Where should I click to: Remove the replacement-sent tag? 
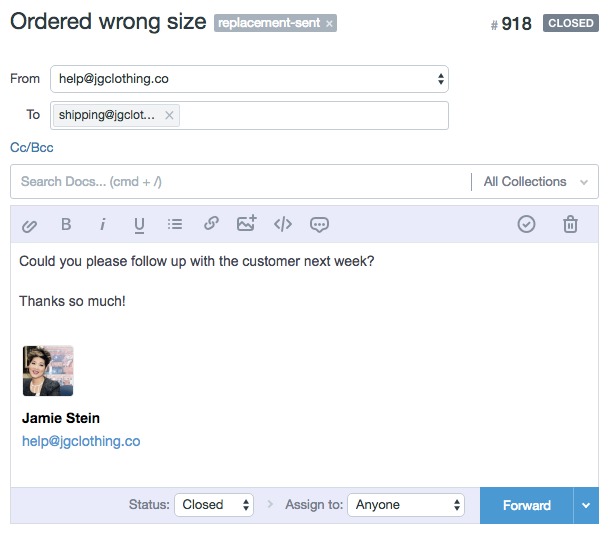click(x=330, y=23)
